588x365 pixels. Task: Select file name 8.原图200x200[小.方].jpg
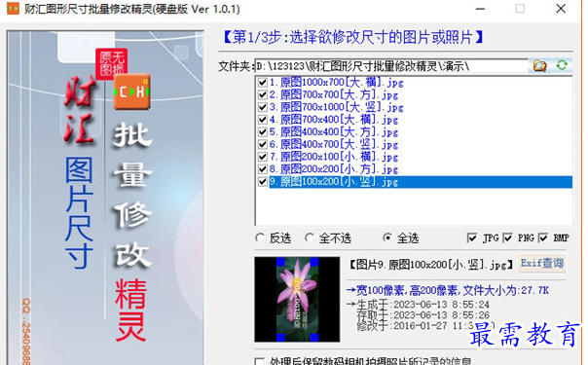[334, 169]
